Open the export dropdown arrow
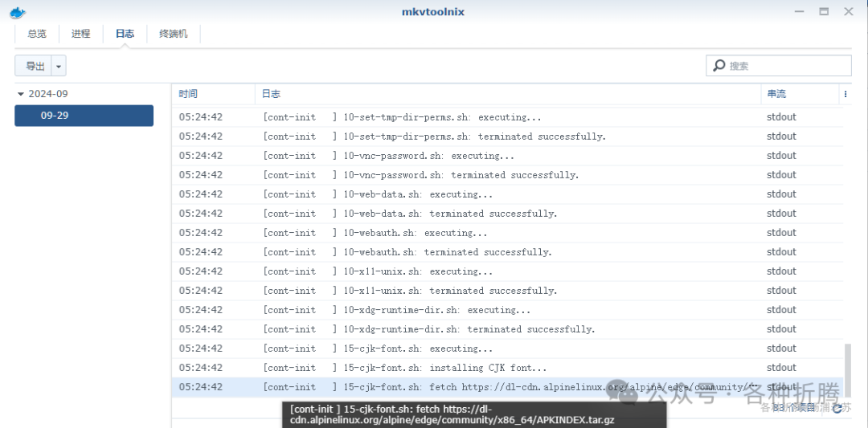The height and width of the screenshot is (428, 868). [59, 67]
